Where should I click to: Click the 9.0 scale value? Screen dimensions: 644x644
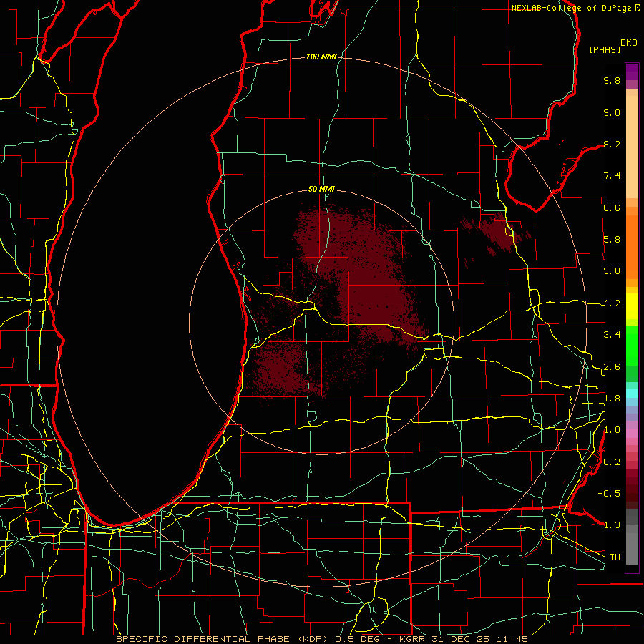tap(612, 112)
